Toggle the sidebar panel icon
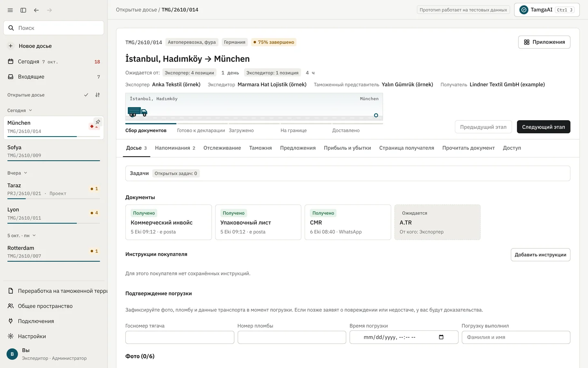 tap(23, 10)
